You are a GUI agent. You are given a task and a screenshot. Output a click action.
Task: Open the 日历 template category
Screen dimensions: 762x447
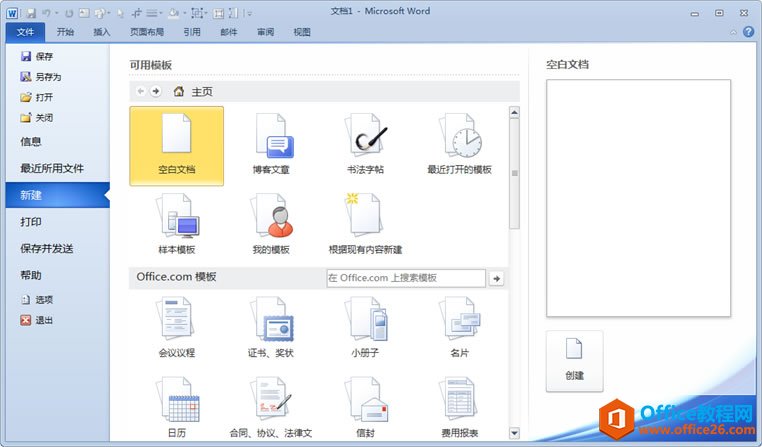coord(176,407)
